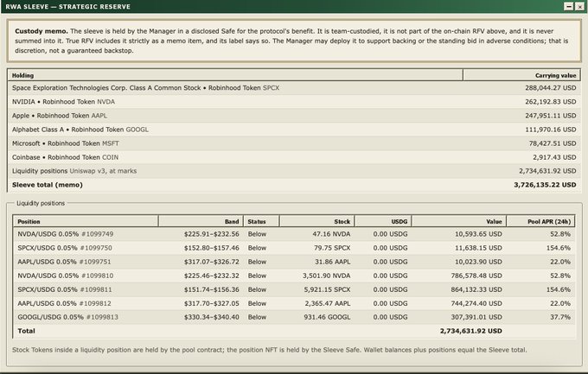Click the 247,951.11 USD carrying value
Screen dimensions: 588x374
(550, 116)
